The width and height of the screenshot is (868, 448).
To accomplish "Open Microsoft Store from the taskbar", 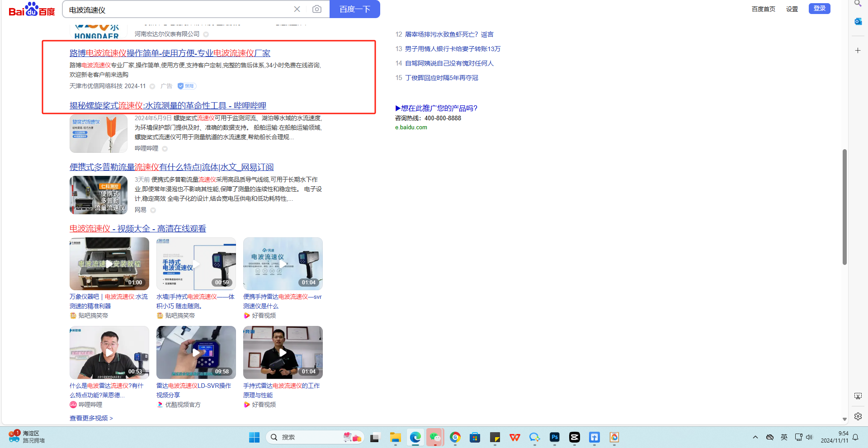I will click(475, 437).
